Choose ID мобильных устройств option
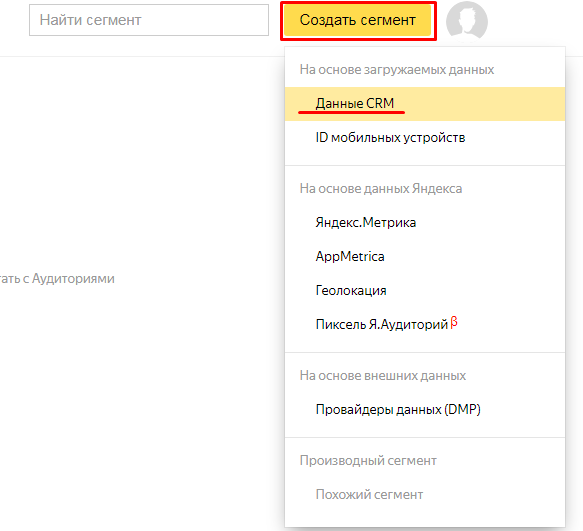The width and height of the screenshot is (583, 531). tap(425, 138)
